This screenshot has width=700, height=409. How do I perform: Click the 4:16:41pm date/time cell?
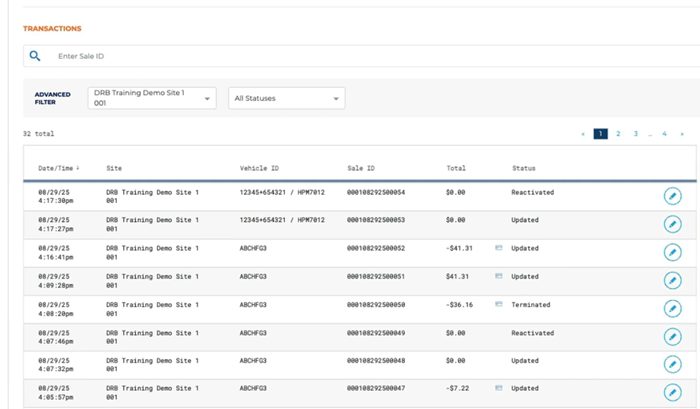[x=56, y=253]
